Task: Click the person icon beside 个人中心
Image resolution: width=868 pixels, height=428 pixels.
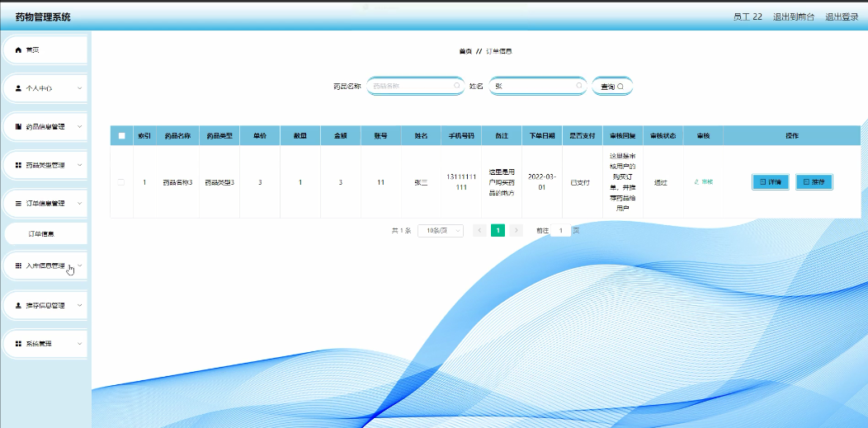Action: (18, 88)
